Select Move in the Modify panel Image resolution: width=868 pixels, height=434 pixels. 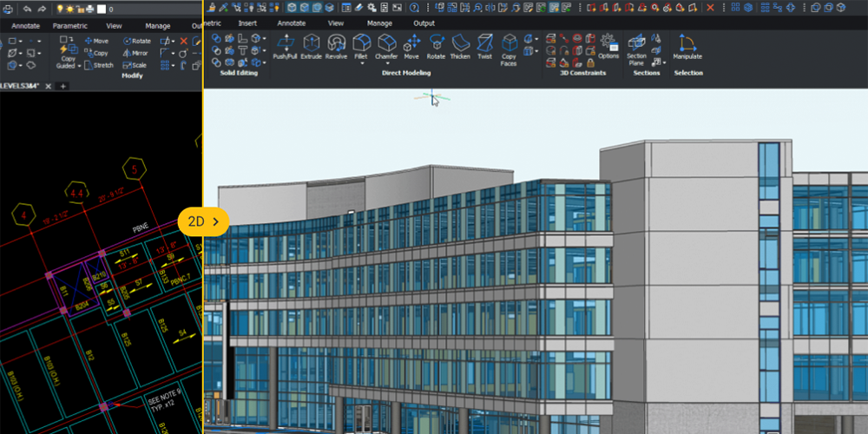[96, 41]
